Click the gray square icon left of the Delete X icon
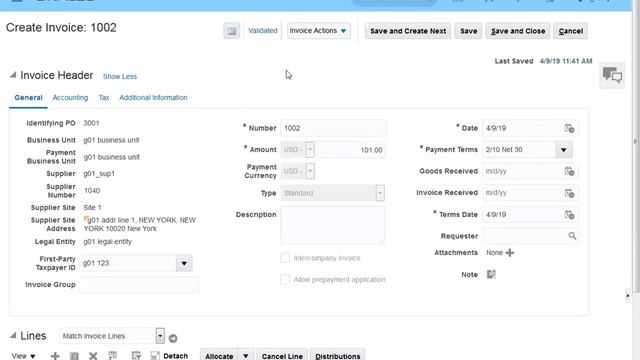Screen dimensions: 640x360 click(x=74, y=356)
